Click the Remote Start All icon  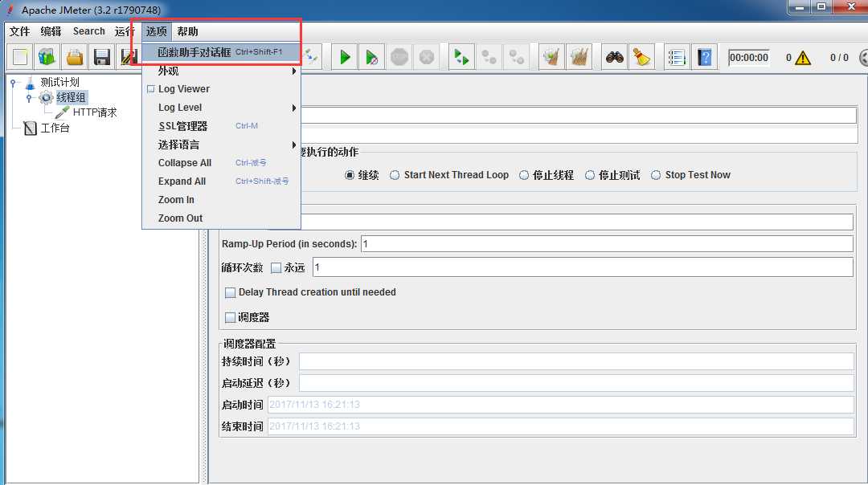461,57
